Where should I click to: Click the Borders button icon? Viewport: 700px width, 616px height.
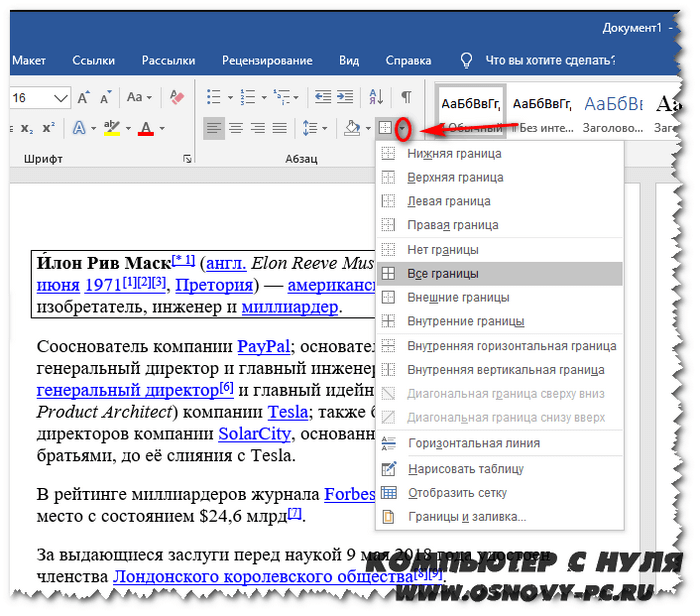tap(385, 128)
